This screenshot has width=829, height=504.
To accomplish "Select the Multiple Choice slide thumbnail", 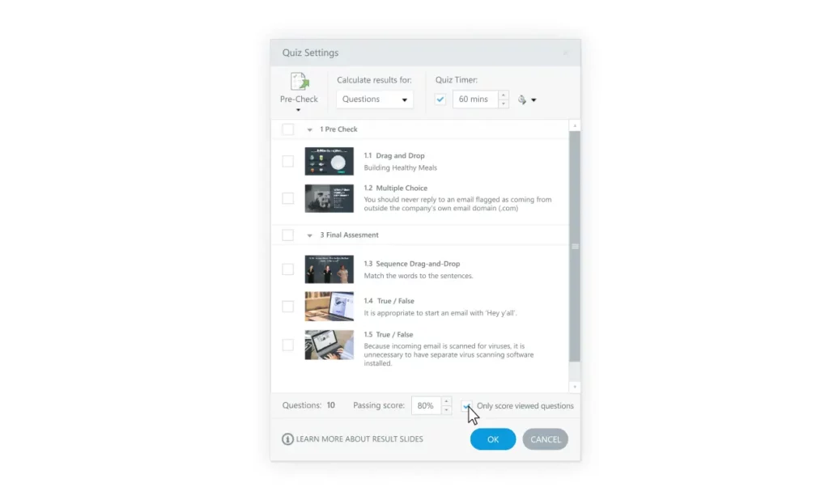I will coord(329,198).
